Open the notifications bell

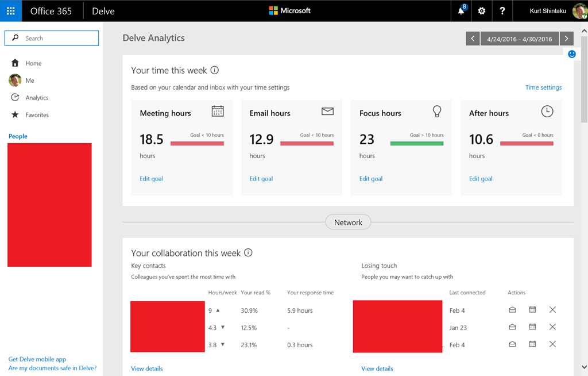461,10
